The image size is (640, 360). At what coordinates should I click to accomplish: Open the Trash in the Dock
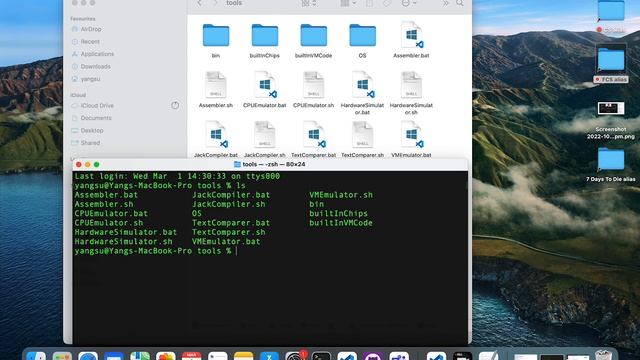coord(603,356)
